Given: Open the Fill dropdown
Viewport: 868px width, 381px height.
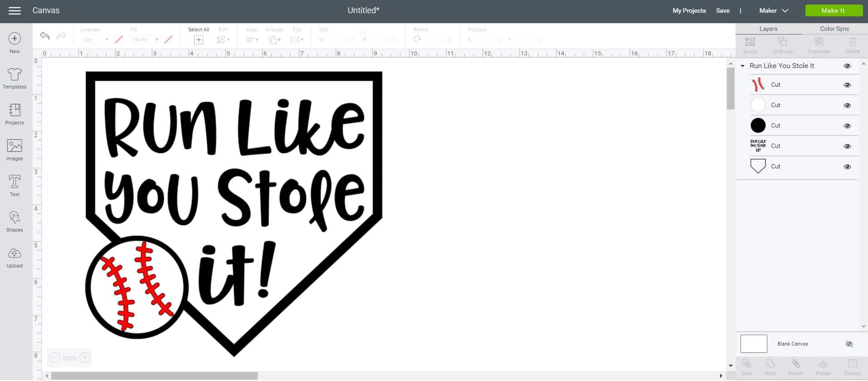Looking at the screenshot, I should (x=145, y=40).
